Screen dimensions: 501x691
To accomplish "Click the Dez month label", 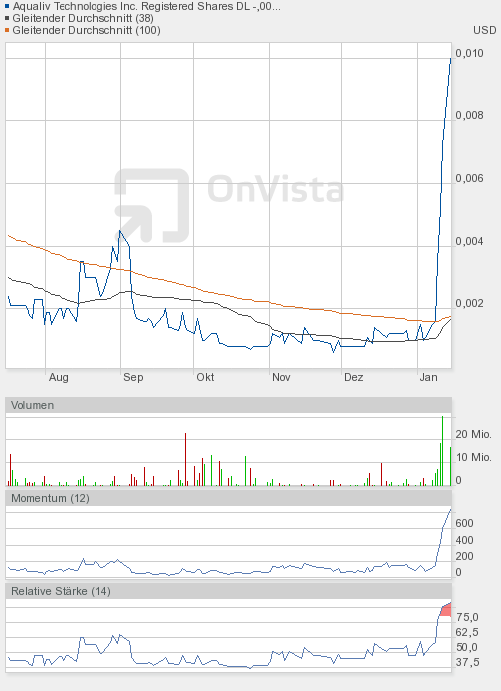I will pyautogui.click(x=353, y=377).
